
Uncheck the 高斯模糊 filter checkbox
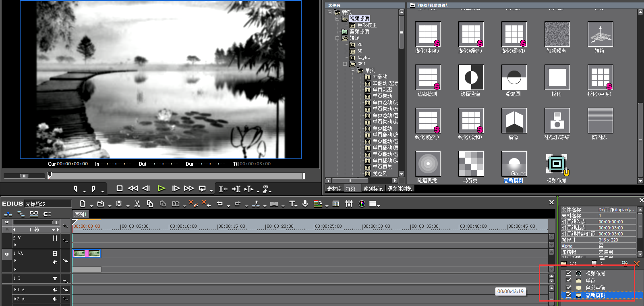[x=569, y=295]
